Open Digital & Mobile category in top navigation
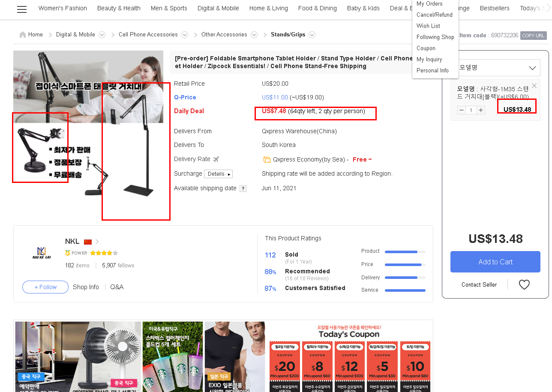This screenshot has width=552, height=392. [x=218, y=8]
